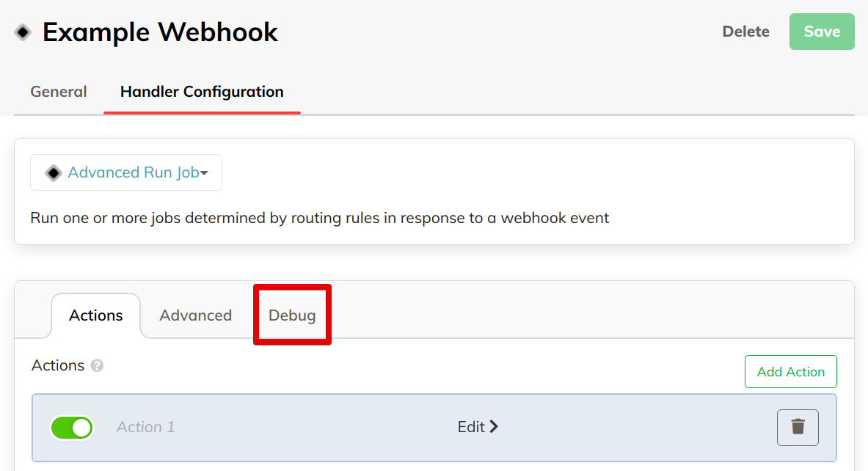
Task: Click the green Save button
Action: pyautogui.click(x=822, y=32)
